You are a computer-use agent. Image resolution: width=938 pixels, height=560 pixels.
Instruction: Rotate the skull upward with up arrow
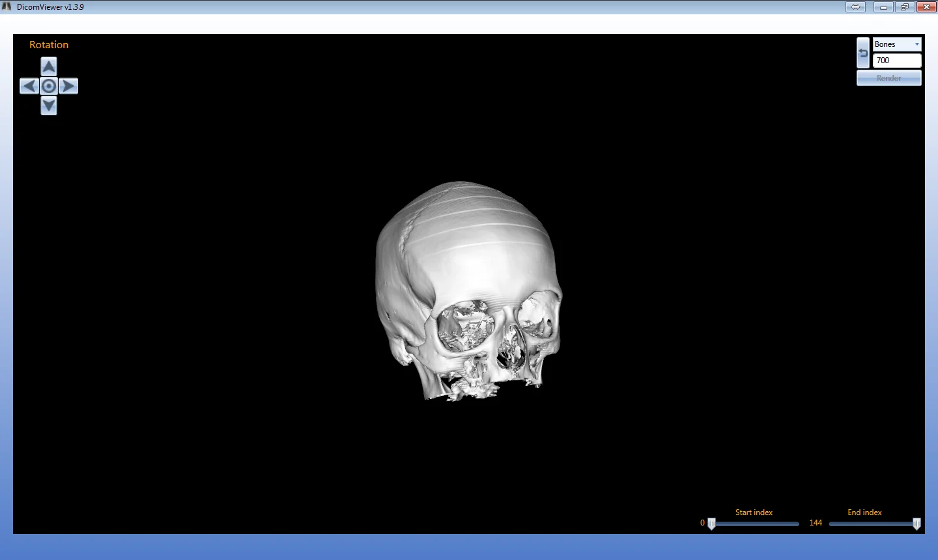click(x=49, y=66)
